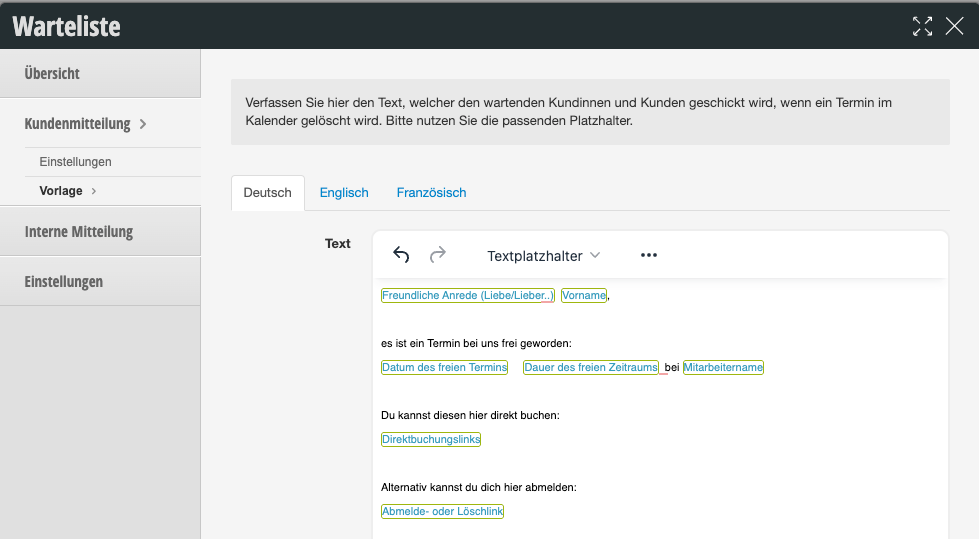The image size is (979, 539).
Task: Click the redo arrow in editor toolbar
Action: tap(437, 255)
